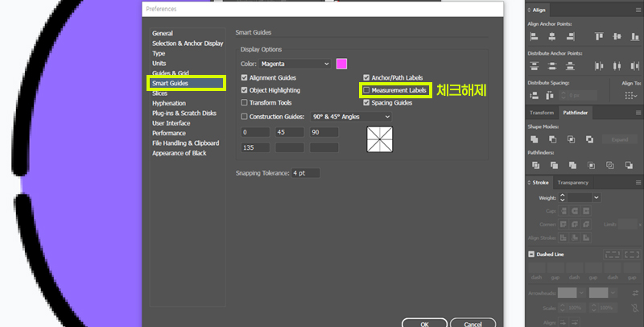
Task: Click the magenta guide color swatch
Action: pyautogui.click(x=341, y=64)
